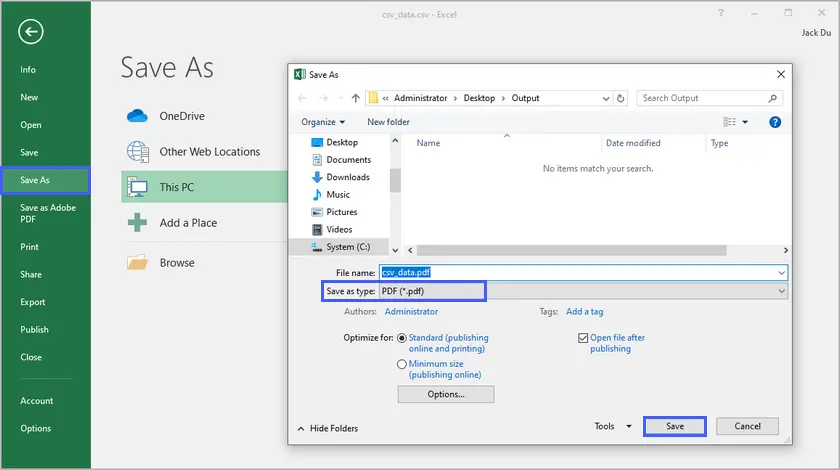
Task: Toggle Open file after publishing checkbox
Action: 583,338
